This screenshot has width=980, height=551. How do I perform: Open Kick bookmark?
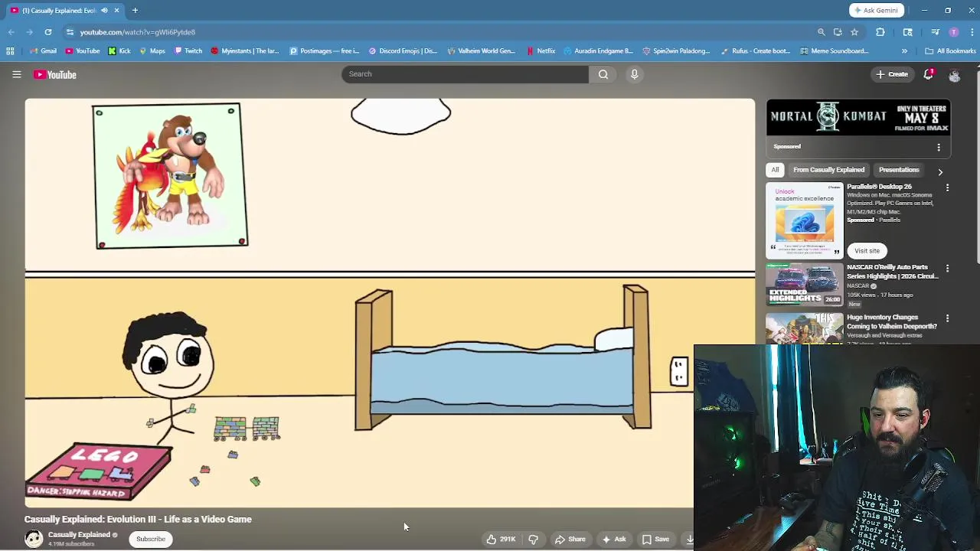coord(119,51)
